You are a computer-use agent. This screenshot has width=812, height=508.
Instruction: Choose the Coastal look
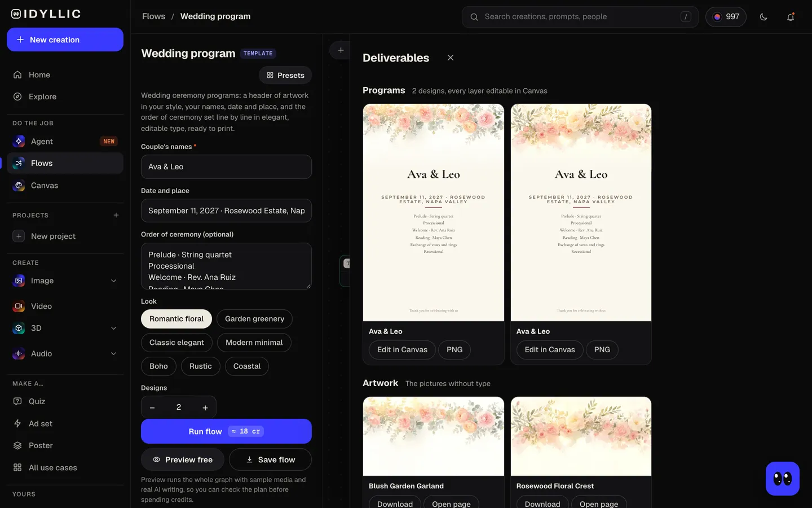pyautogui.click(x=247, y=366)
